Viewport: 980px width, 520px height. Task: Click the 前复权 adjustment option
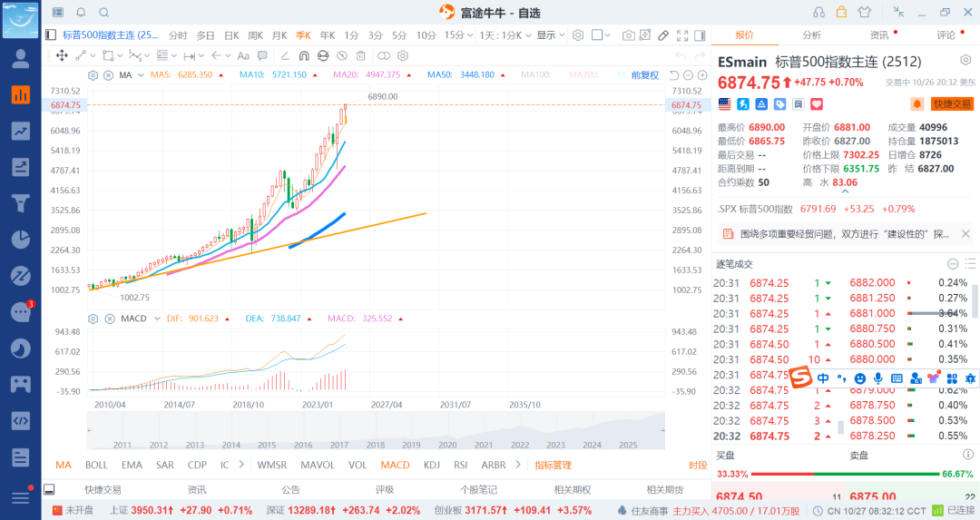(x=645, y=75)
